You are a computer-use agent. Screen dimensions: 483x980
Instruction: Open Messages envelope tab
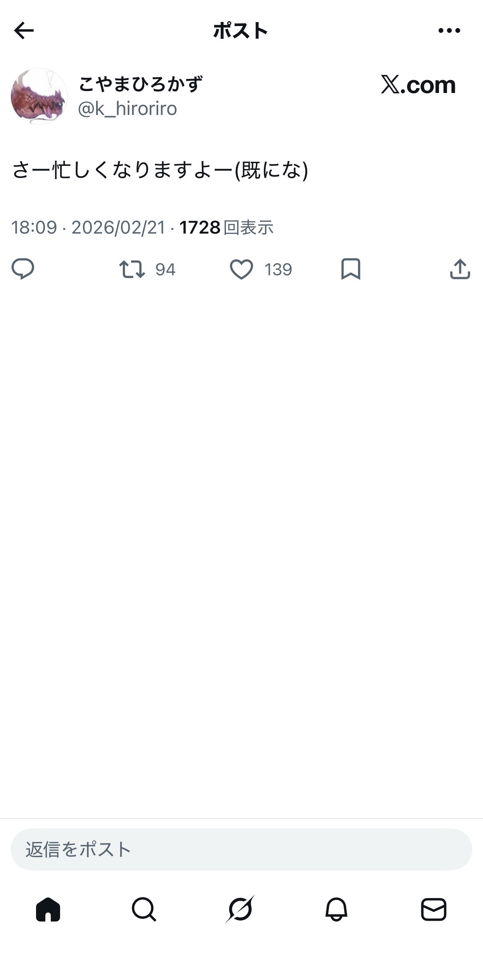(433, 909)
